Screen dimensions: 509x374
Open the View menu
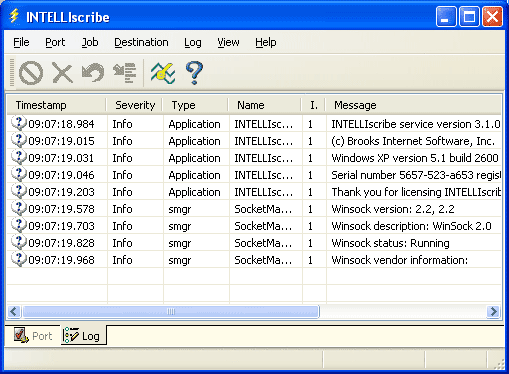pos(228,42)
